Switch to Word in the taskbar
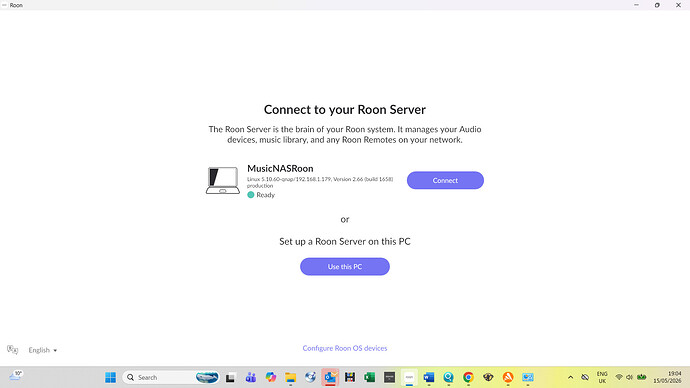Viewport: 690px width, 388px height. point(429,377)
